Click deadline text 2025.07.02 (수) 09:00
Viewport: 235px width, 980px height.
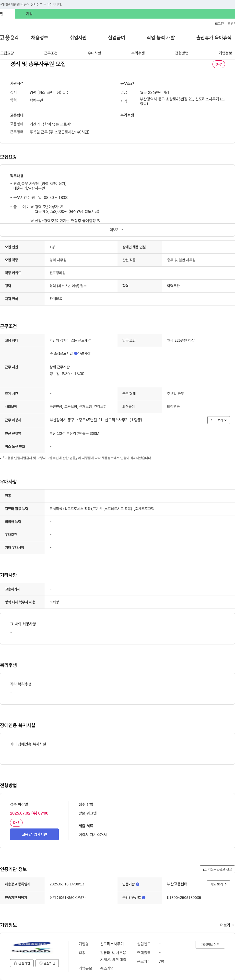pyautogui.click(x=29, y=813)
